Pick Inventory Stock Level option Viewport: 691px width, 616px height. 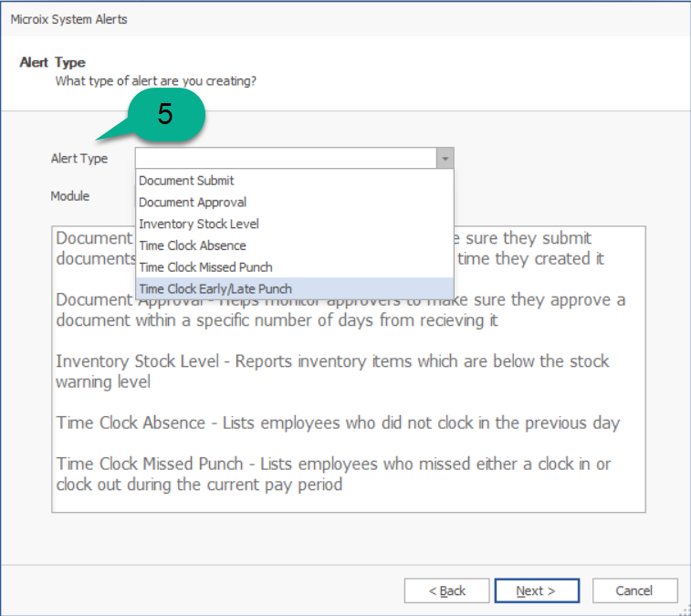pos(199,224)
